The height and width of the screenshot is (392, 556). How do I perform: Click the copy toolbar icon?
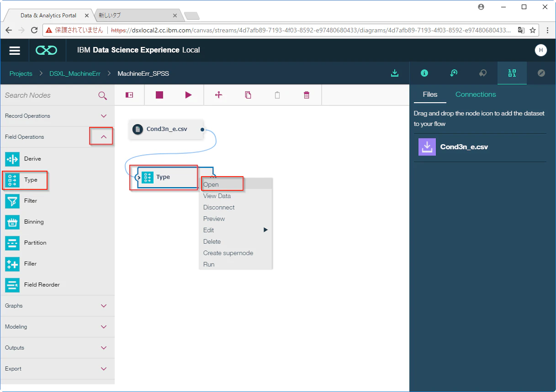248,95
